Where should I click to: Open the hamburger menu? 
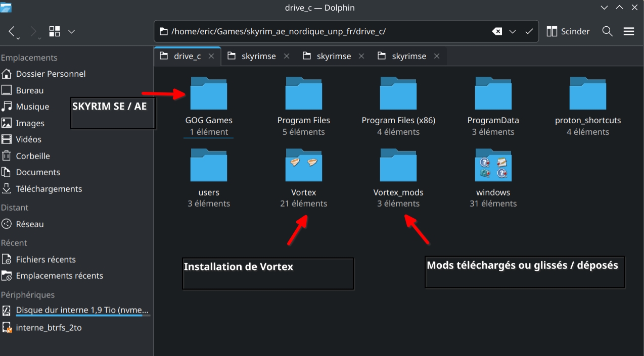click(629, 31)
